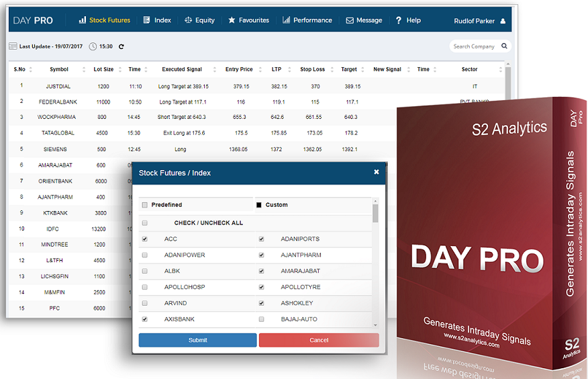This screenshot has height=379, width=588.
Task: Click the user profile icon next to Rudlof Parker
Action: [x=503, y=21]
